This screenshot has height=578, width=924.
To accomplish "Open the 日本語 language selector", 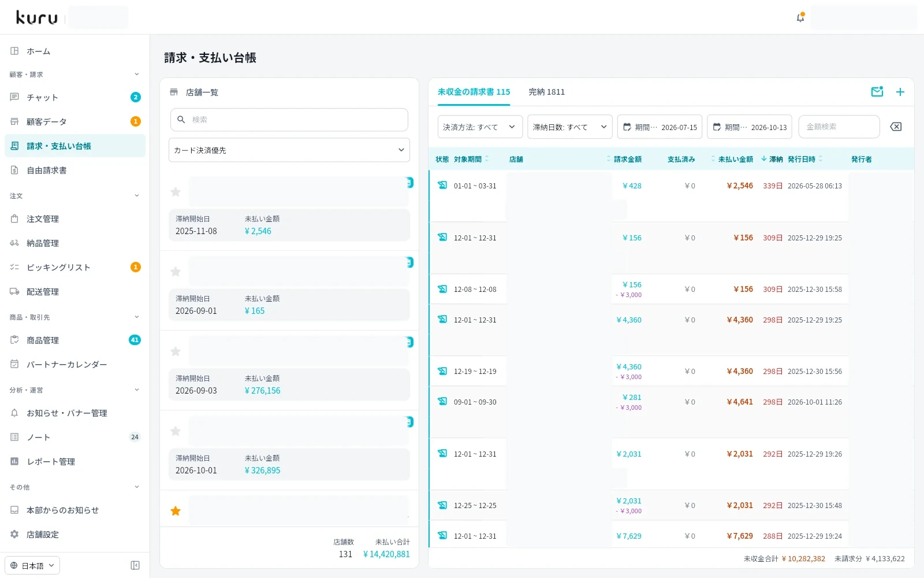I will (x=32, y=565).
